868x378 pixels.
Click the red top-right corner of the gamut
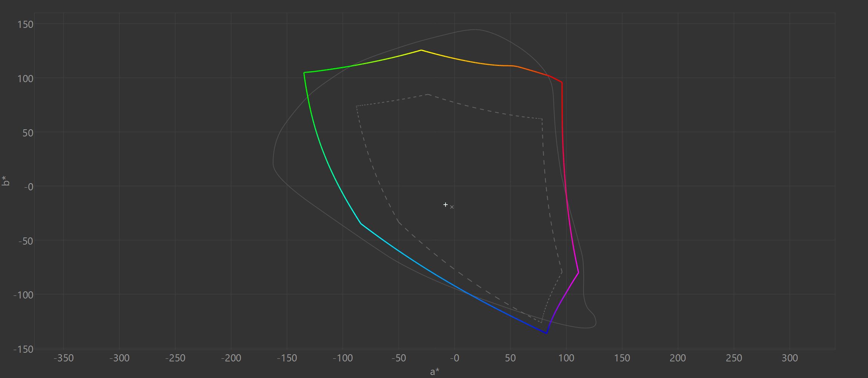tap(562, 82)
